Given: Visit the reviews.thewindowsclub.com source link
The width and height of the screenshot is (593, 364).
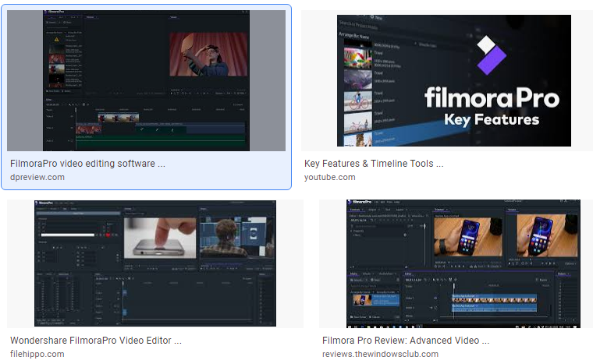Looking at the screenshot, I should [x=380, y=354].
